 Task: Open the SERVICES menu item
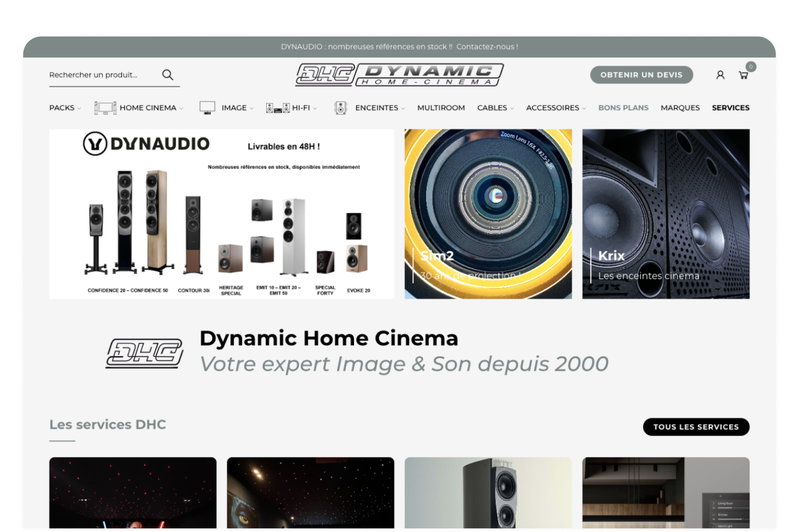730,108
